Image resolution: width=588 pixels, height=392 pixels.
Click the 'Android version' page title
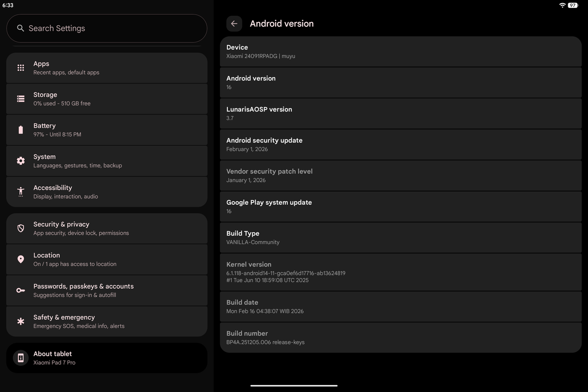pyautogui.click(x=282, y=24)
